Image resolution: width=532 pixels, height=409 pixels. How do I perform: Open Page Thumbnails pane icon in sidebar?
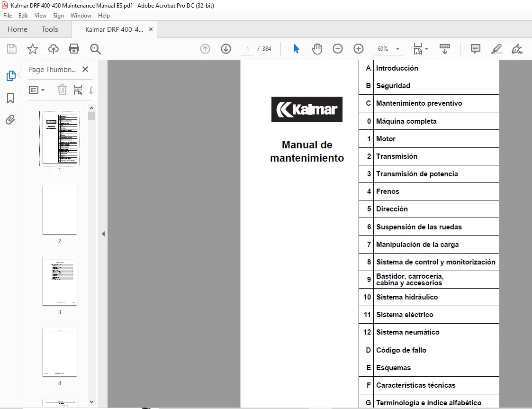pyautogui.click(x=10, y=76)
